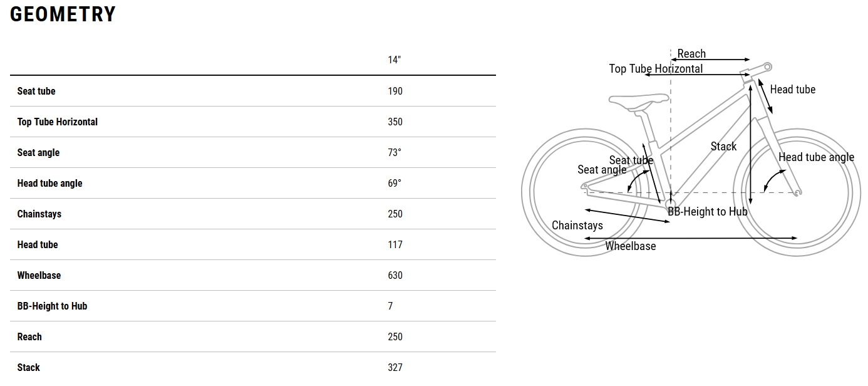Click BB-Height to Hub table label

[52, 306]
